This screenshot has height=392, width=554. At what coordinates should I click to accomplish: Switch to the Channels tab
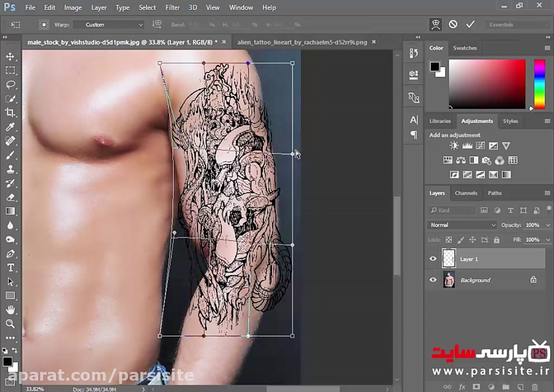[x=466, y=193]
